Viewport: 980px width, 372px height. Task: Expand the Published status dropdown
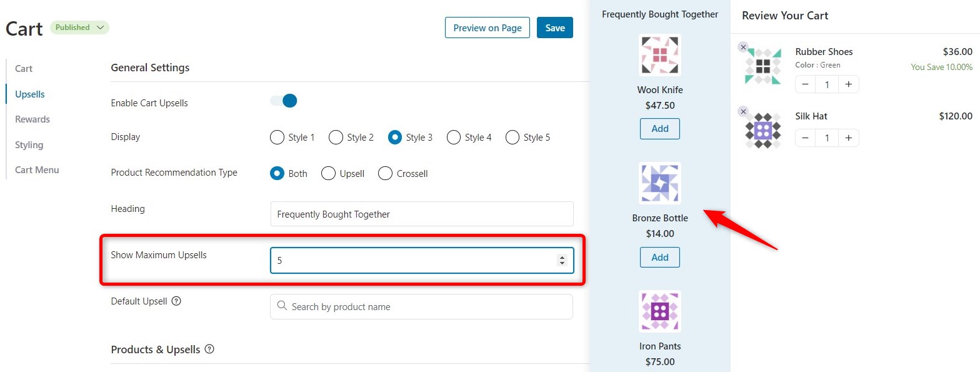(x=79, y=28)
